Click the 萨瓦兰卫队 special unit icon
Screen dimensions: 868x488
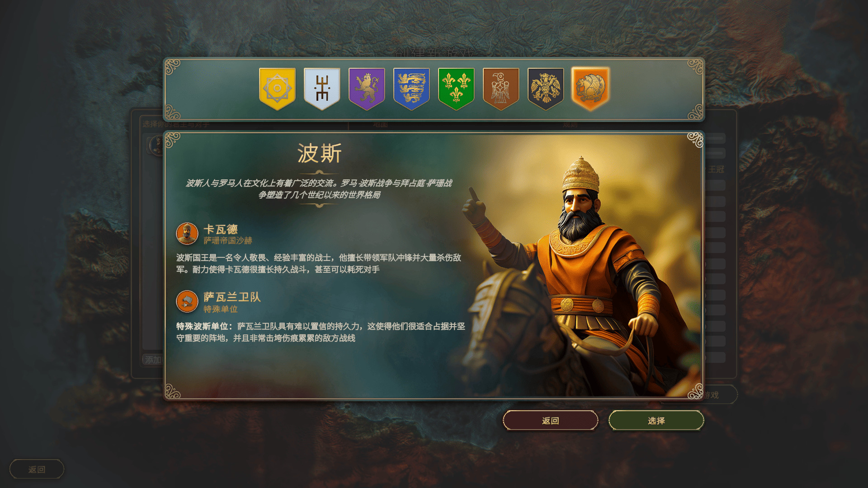pos(187,301)
